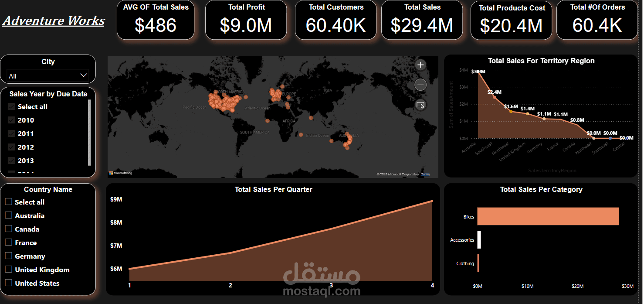Select the Accessories bar in category chart
The width and height of the screenshot is (644, 304).
click(479, 240)
